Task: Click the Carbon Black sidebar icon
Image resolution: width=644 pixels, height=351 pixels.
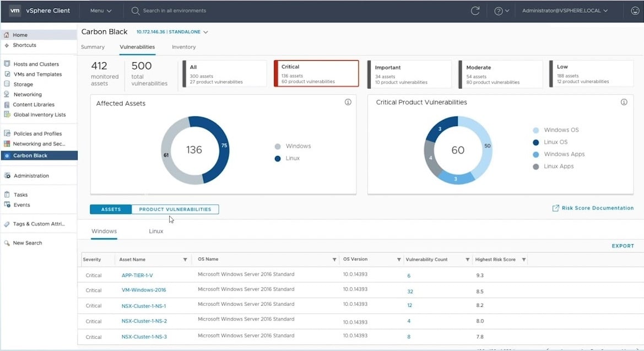Action: (7, 155)
